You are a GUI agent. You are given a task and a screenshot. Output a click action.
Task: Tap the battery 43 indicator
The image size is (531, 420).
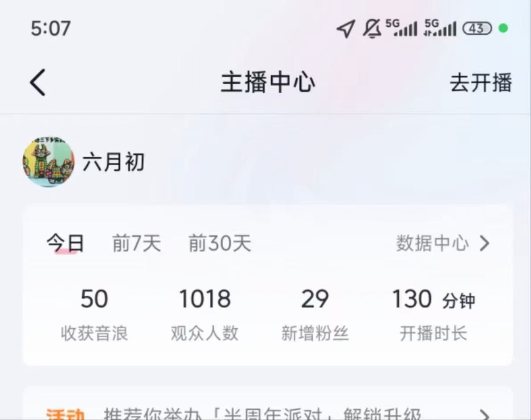(477, 29)
